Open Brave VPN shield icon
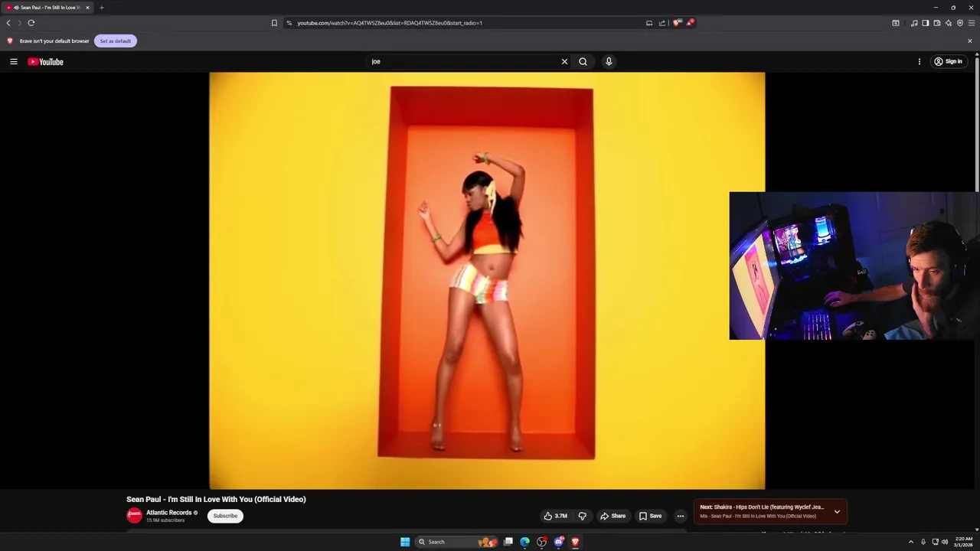The width and height of the screenshot is (980, 551). click(960, 23)
